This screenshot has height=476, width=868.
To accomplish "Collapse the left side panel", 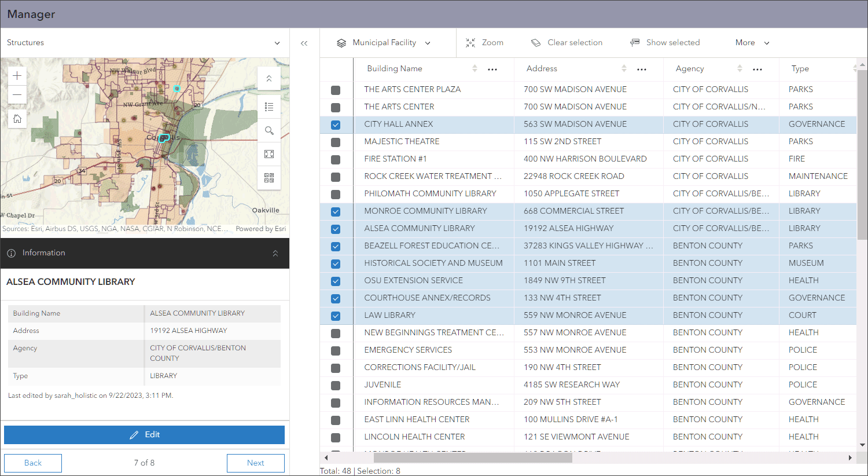I will (x=304, y=43).
